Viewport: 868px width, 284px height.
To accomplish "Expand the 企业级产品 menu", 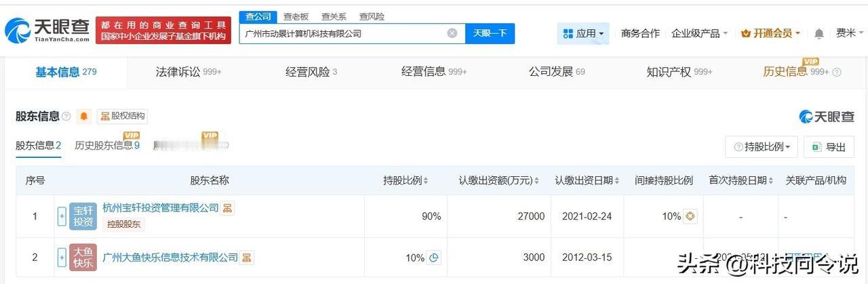I will click(x=699, y=33).
